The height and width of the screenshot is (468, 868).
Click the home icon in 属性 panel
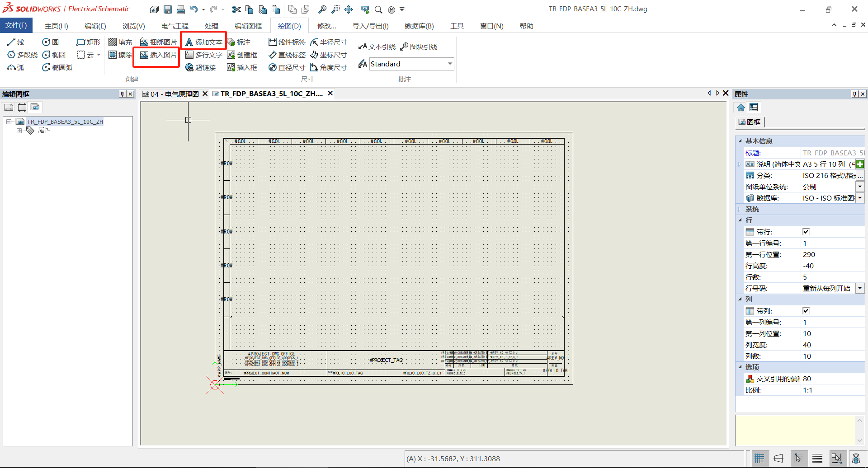click(x=741, y=108)
